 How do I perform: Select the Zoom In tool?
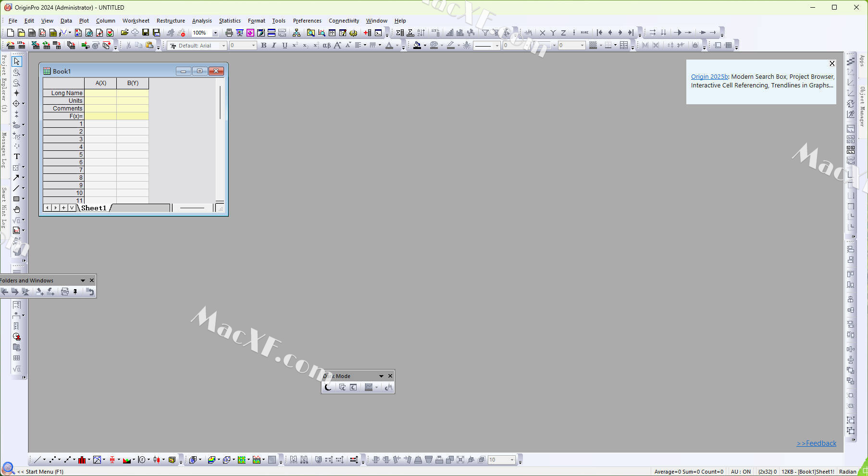coord(16,72)
